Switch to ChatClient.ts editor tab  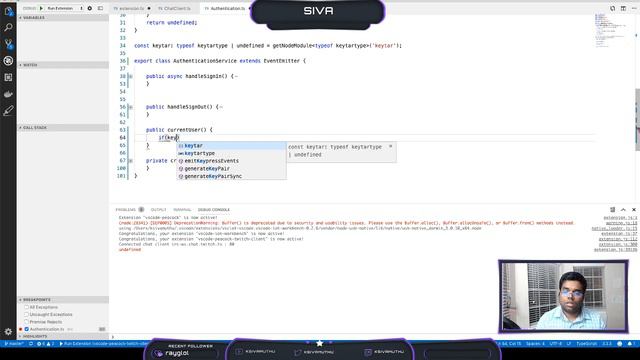[177, 8]
